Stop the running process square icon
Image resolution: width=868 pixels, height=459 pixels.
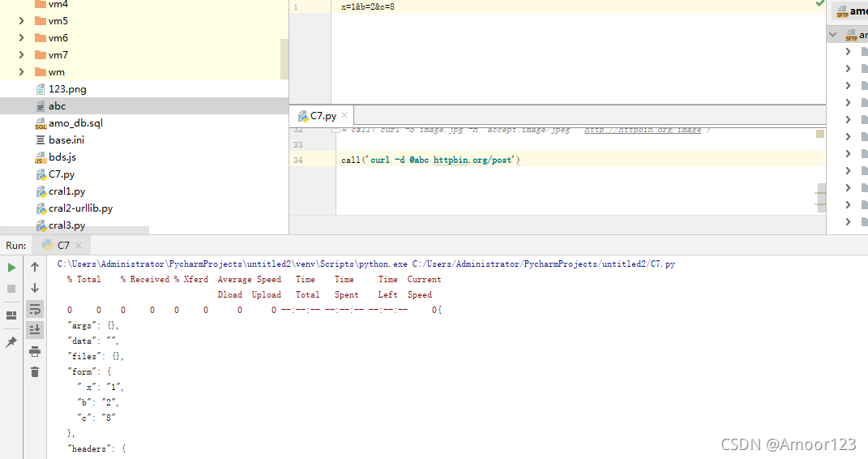pos(11,289)
